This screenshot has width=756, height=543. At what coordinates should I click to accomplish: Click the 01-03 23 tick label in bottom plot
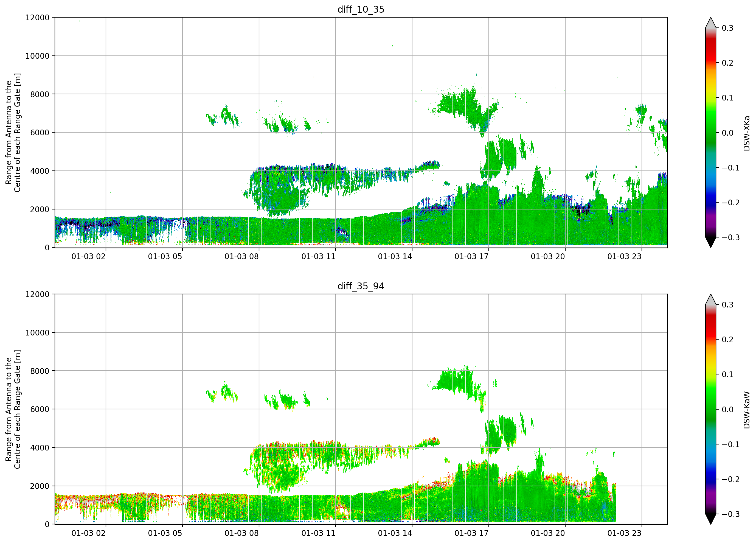pos(624,533)
